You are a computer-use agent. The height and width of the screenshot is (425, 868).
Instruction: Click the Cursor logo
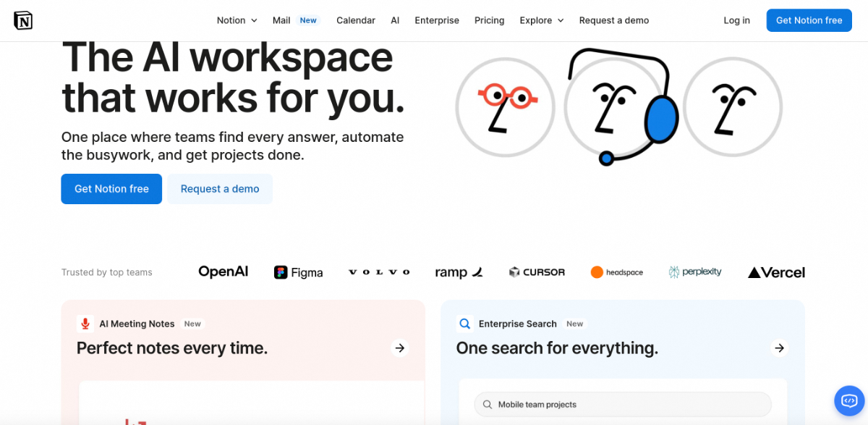(537, 272)
